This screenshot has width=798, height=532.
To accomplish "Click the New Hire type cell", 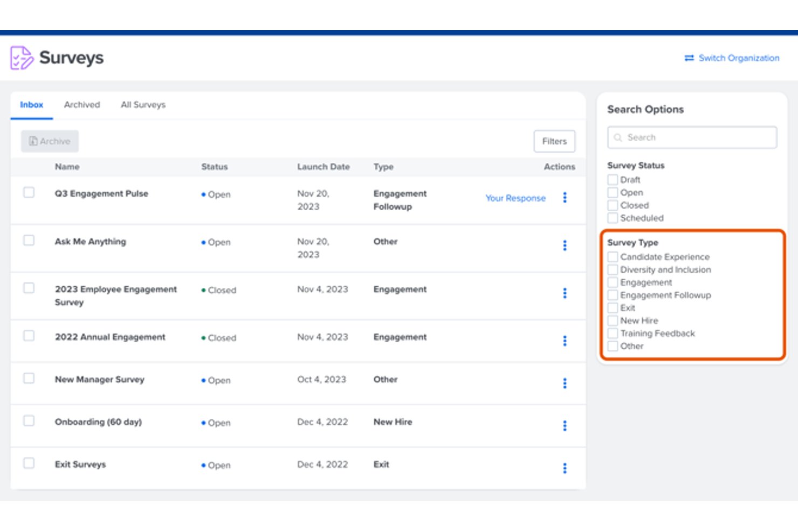I will tap(393, 422).
